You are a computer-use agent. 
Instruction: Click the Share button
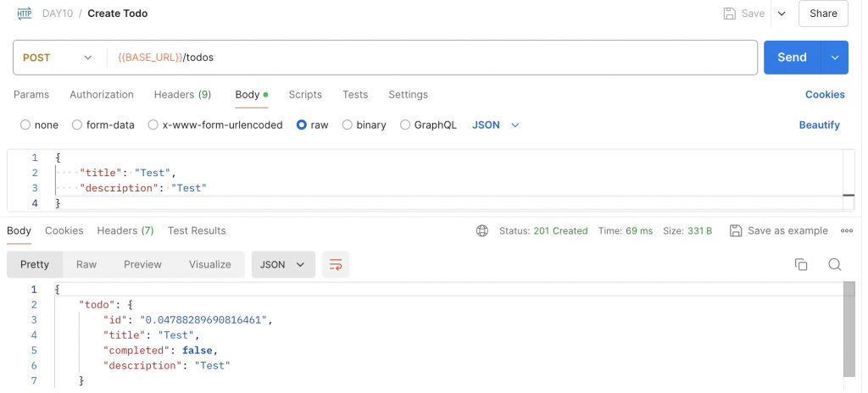pyautogui.click(x=823, y=14)
